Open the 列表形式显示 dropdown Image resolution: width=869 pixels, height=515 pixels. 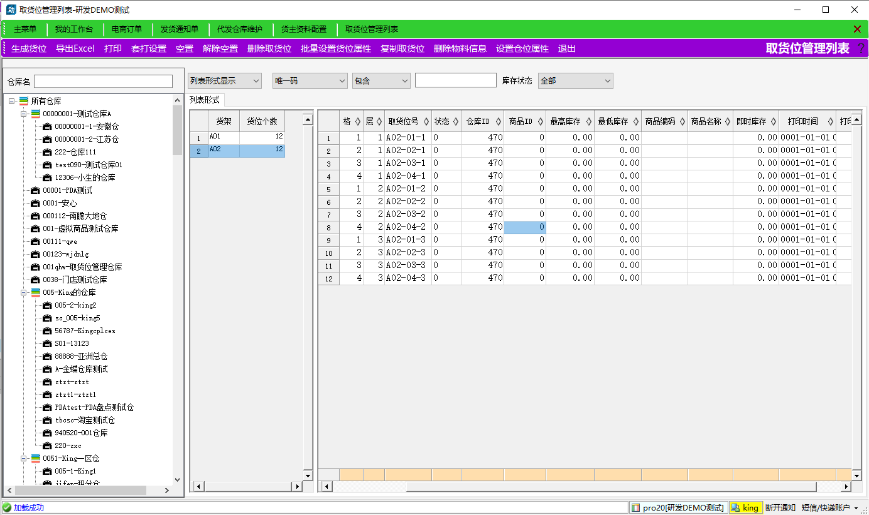(x=225, y=80)
